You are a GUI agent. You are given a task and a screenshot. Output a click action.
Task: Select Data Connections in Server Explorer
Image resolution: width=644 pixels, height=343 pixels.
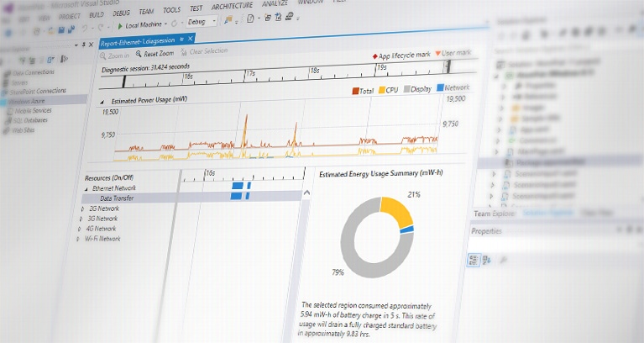coord(34,73)
